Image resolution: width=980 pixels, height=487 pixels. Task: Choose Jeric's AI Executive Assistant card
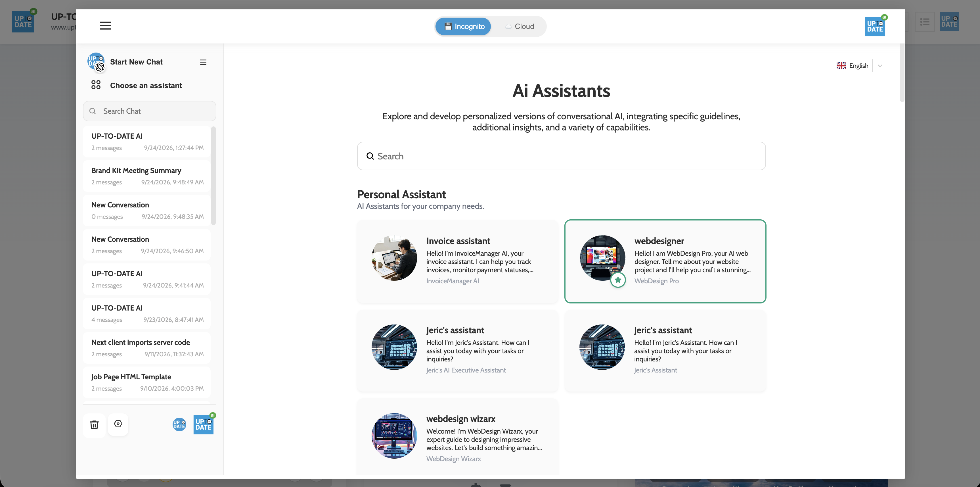pyautogui.click(x=457, y=351)
